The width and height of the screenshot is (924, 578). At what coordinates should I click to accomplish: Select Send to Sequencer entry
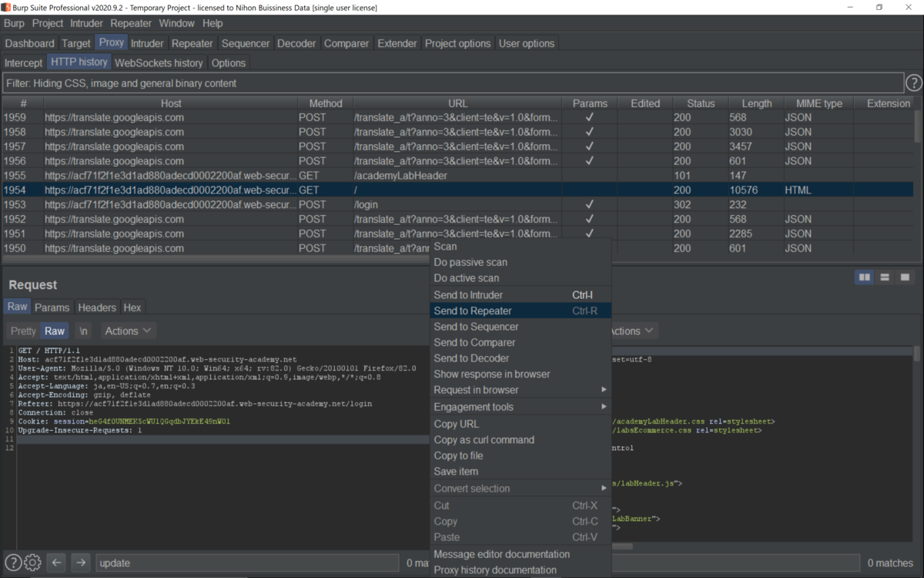pos(521,327)
